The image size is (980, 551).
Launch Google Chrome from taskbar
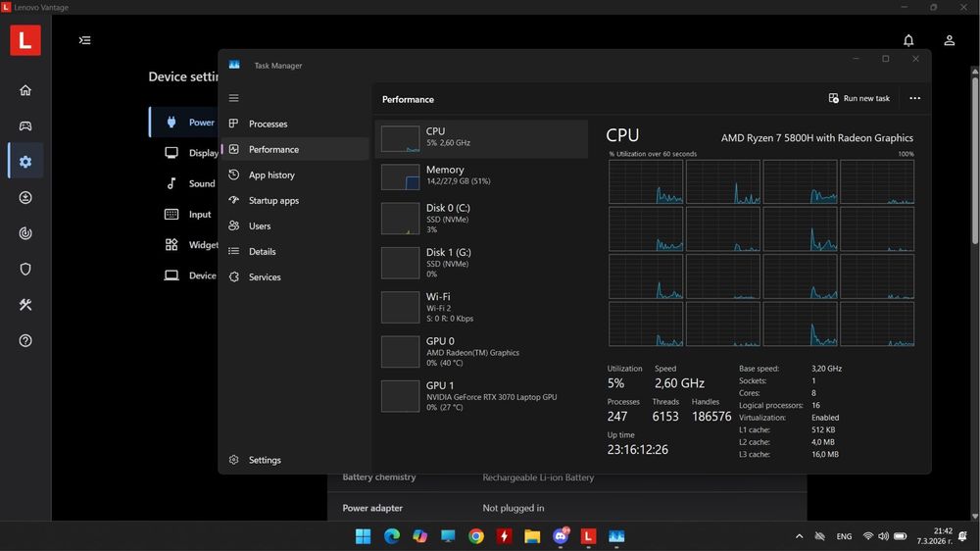tap(475, 536)
